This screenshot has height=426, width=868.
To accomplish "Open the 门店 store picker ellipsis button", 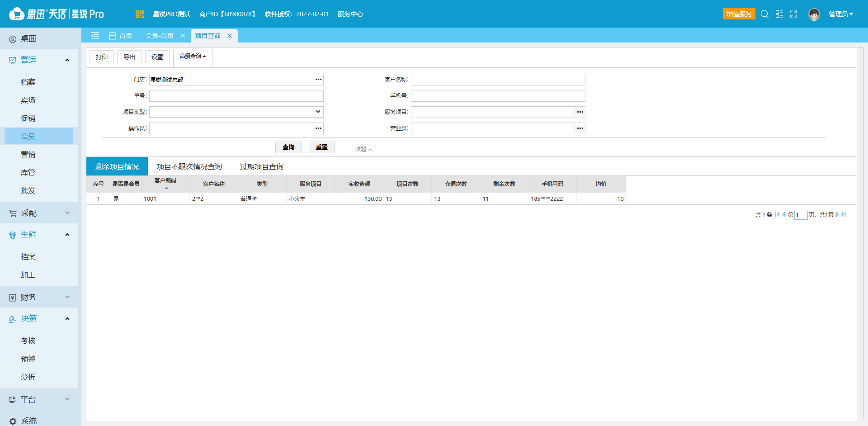I will [319, 80].
